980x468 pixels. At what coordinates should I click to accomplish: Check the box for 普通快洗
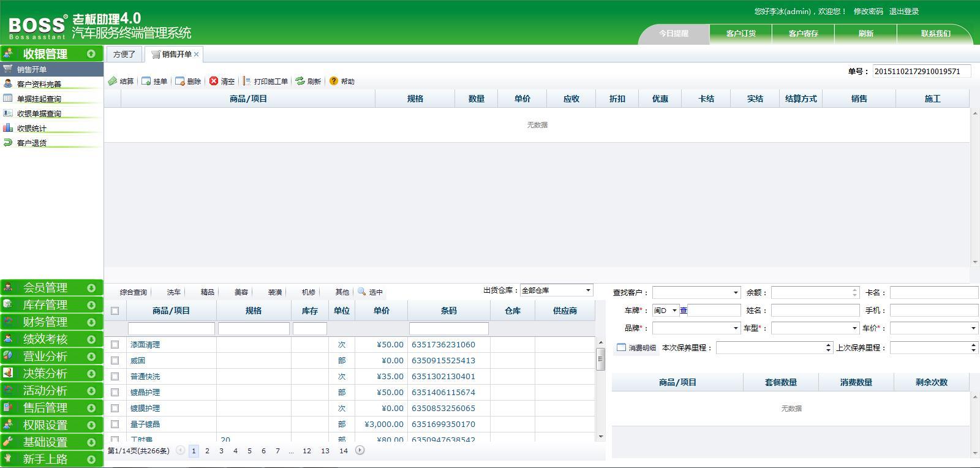pyautogui.click(x=115, y=376)
